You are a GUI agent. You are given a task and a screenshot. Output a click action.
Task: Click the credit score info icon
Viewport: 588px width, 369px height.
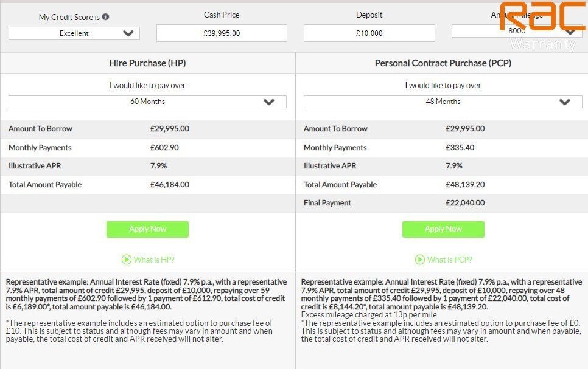coord(106,17)
